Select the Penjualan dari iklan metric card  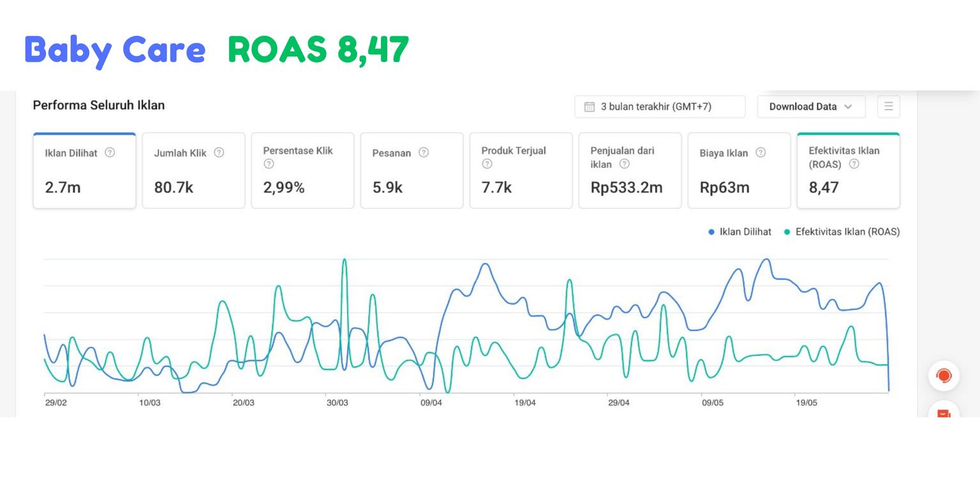(630, 170)
